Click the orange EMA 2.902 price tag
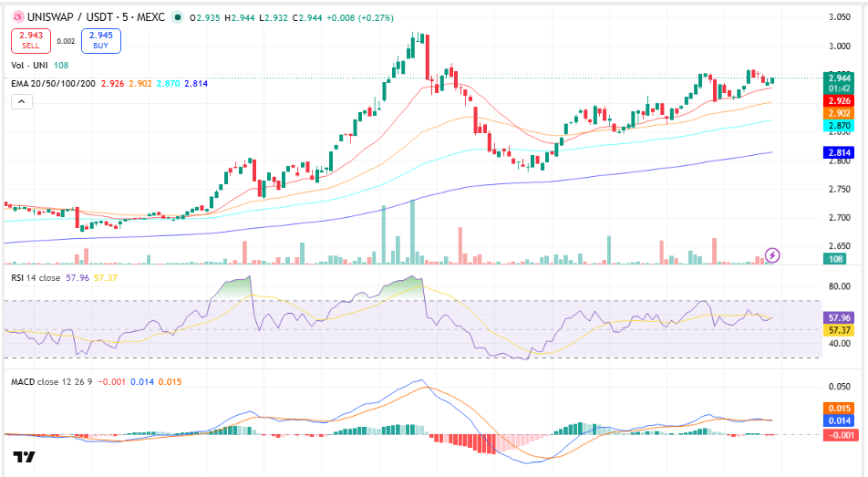868x477 pixels. 839,113
